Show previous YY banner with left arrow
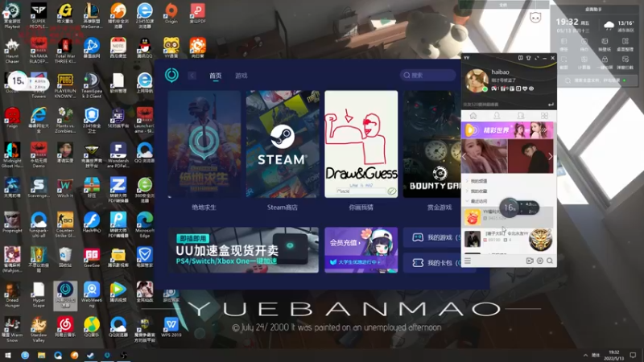The height and width of the screenshot is (362, 644). pyautogui.click(x=464, y=156)
